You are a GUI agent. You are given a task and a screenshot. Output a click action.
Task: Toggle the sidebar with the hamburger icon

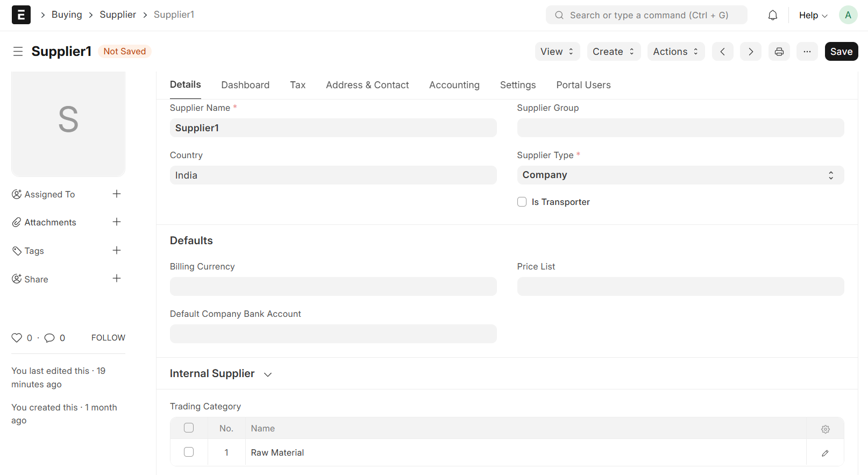(x=18, y=52)
